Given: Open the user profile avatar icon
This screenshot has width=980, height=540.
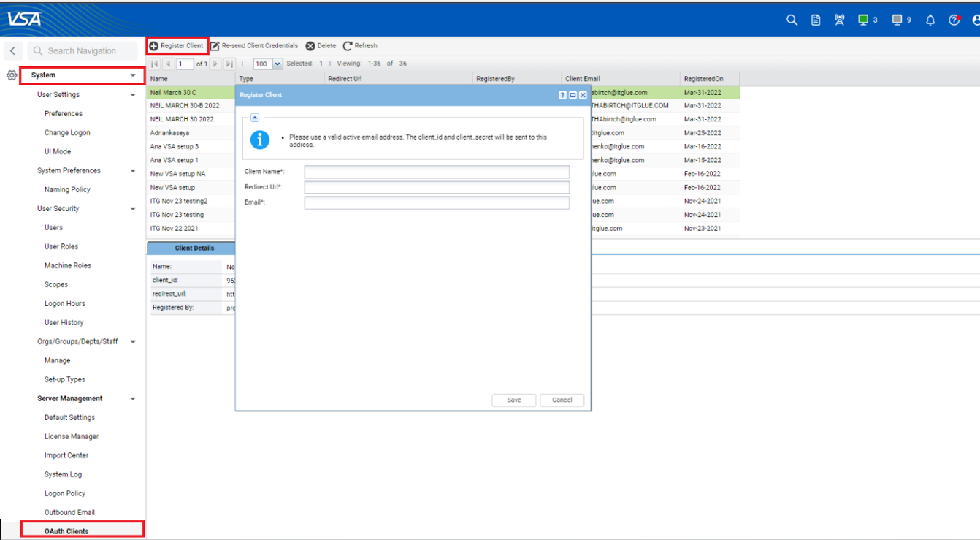Looking at the screenshot, I should point(975,20).
